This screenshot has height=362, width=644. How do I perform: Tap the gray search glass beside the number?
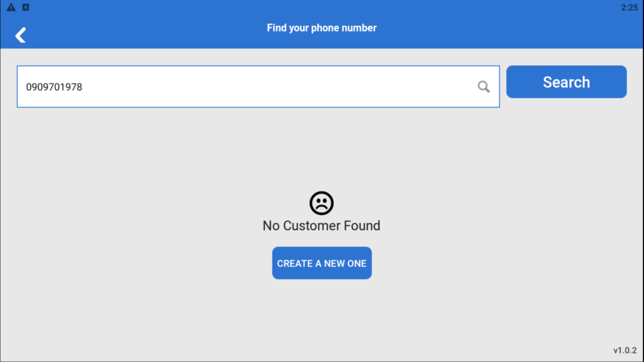coord(484,86)
